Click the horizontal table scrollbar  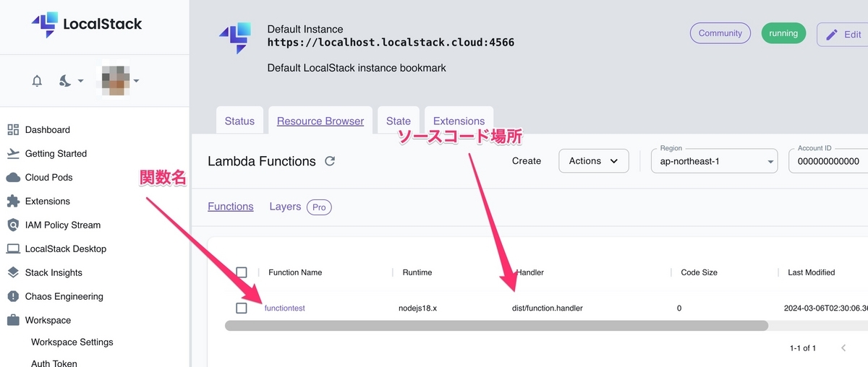pyautogui.click(x=496, y=326)
